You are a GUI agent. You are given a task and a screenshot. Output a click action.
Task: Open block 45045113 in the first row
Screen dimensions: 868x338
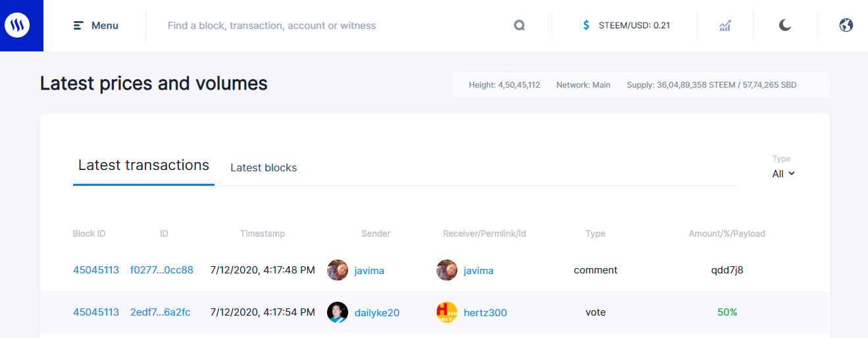point(96,270)
